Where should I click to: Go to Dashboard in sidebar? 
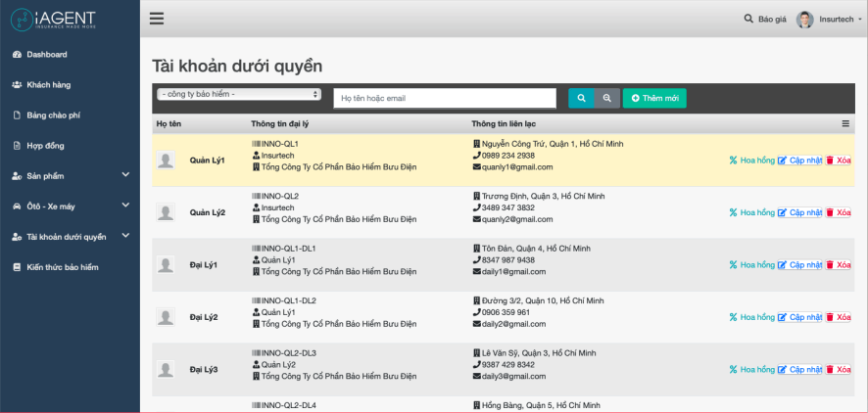click(x=46, y=54)
